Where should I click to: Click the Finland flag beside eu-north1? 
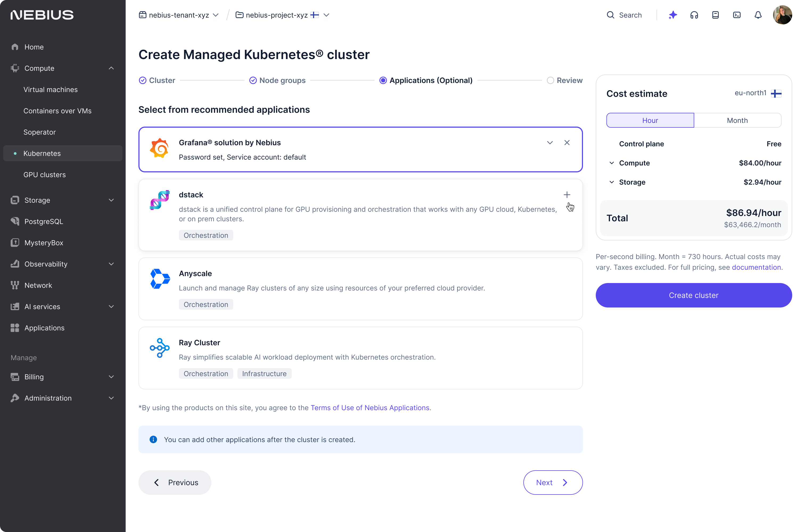click(x=776, y=93)
